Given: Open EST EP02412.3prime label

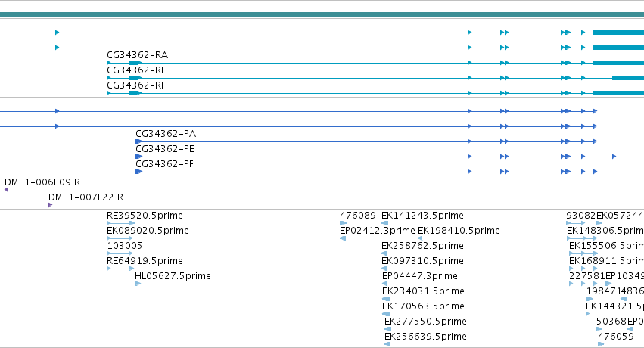Looking at the screenshot, I should tap(378, 231).
